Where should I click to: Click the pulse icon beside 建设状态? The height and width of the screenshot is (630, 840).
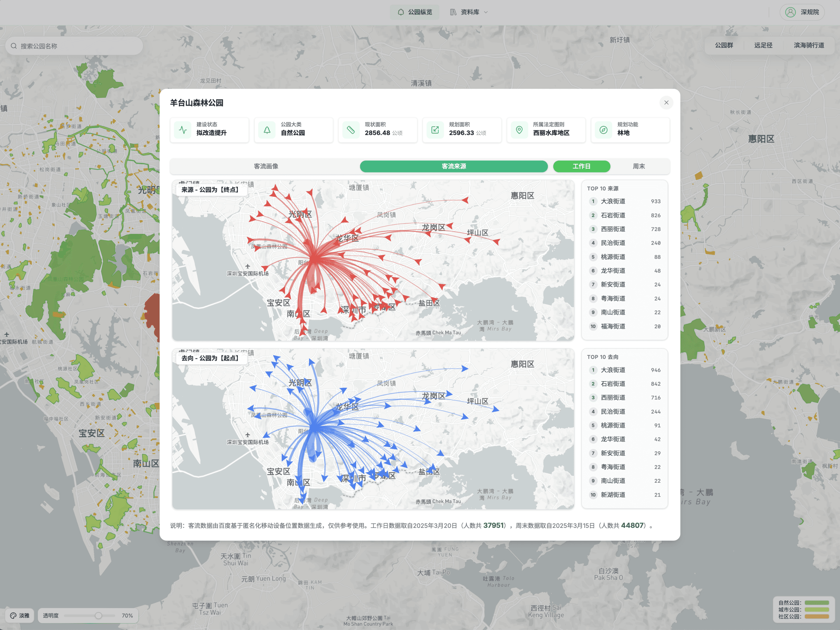[x=183, y=130]
